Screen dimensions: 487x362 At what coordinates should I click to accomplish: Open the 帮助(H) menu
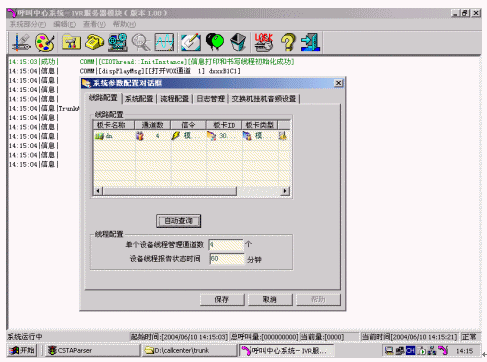click(x=124, y=24)
